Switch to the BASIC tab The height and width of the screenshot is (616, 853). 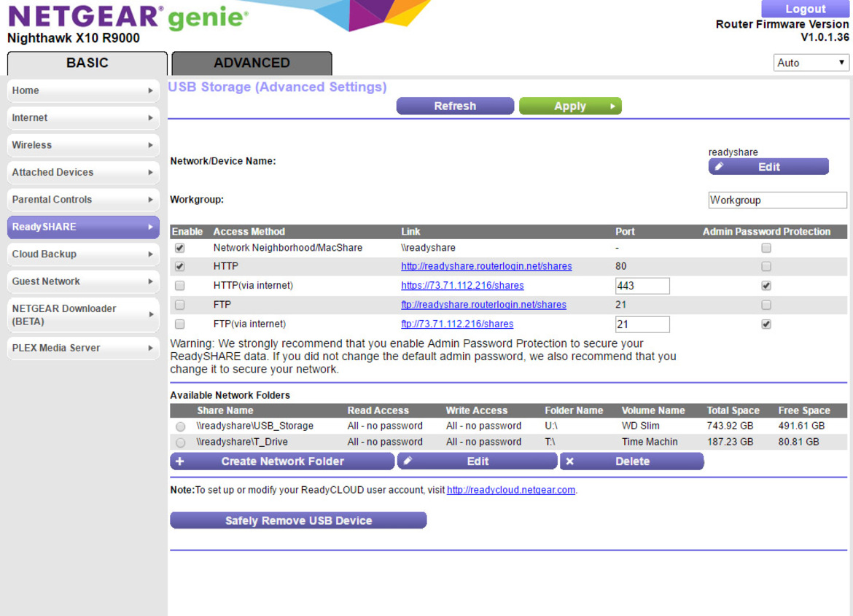87,63
